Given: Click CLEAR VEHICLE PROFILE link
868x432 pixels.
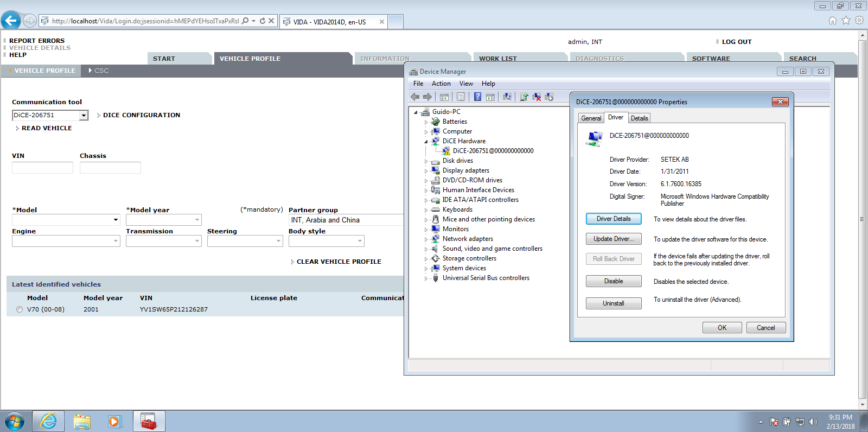Looking at the screenshot, I should [x=339, y=262].
